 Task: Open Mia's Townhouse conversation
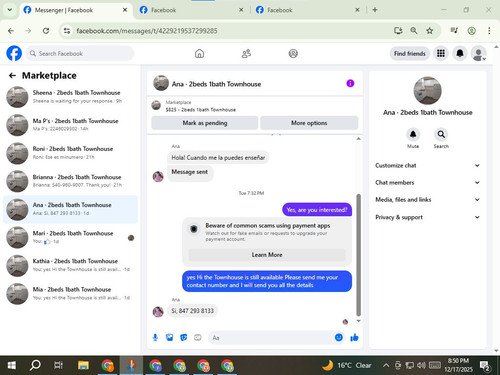click(x=70, y=294)
